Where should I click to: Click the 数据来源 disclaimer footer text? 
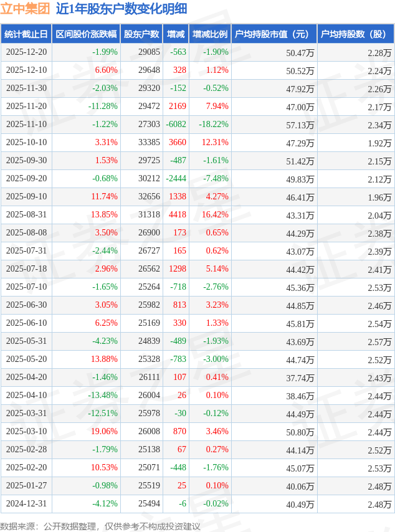pos(100,526)
